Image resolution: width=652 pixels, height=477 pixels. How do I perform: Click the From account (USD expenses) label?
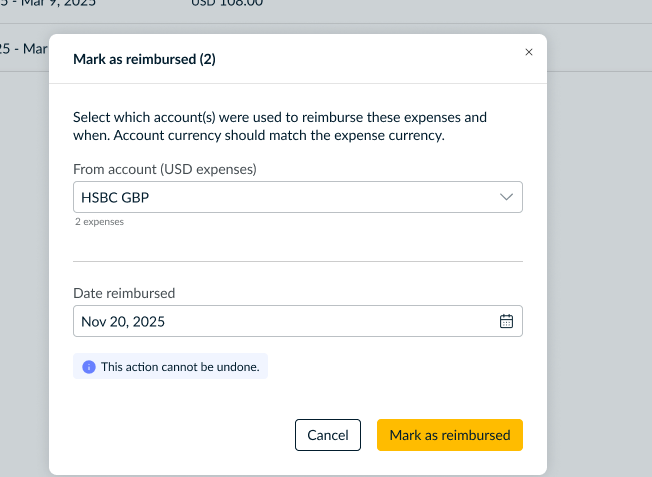(165, 169)
